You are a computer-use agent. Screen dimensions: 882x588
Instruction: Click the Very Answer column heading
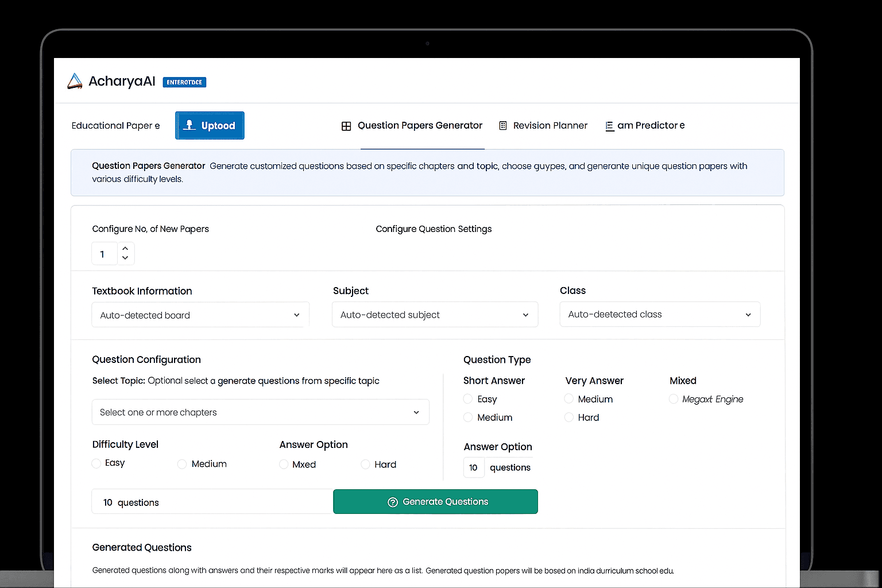[594, 381]
